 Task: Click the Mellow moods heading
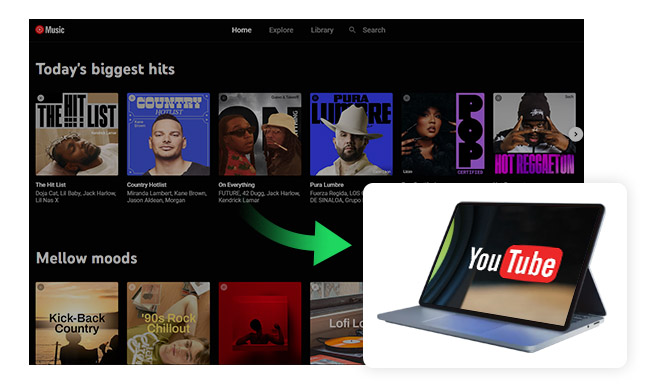click(x=87, y=258)
